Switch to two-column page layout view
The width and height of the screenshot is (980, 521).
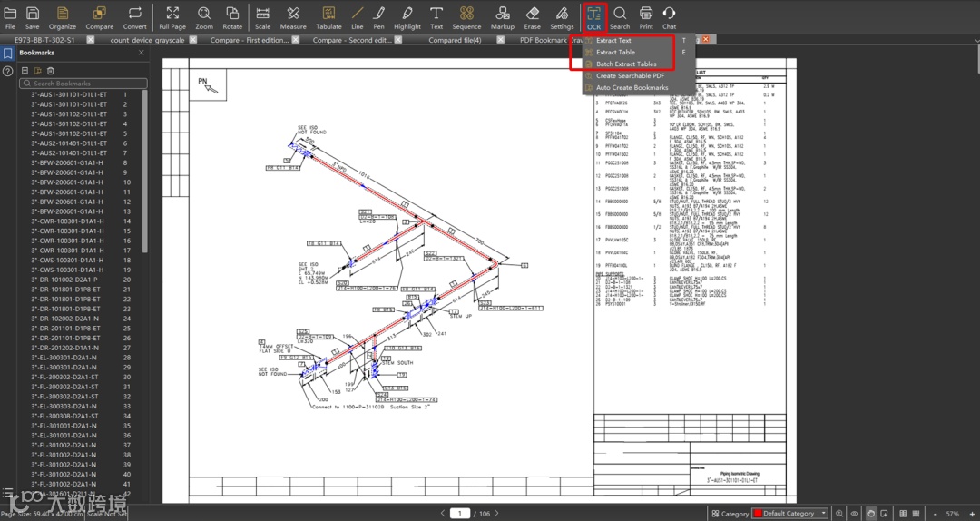[x=903, y=514]
